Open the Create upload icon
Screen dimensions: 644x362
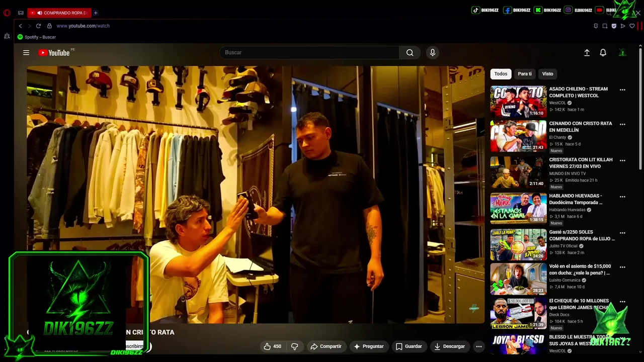click(x=587, y=53)
